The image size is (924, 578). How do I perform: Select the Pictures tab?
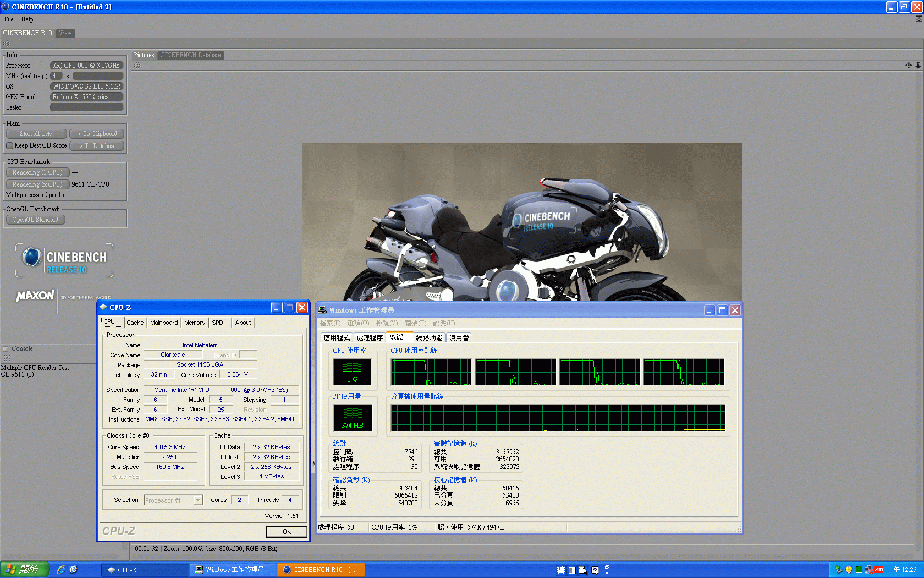(x=144, y=55)
